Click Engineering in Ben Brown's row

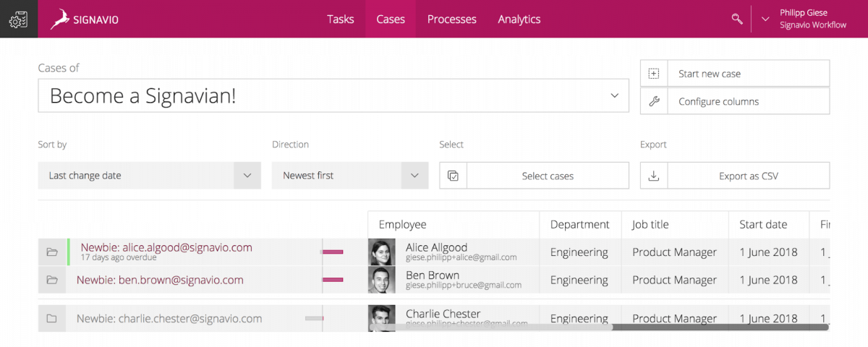tap(579, 280)
